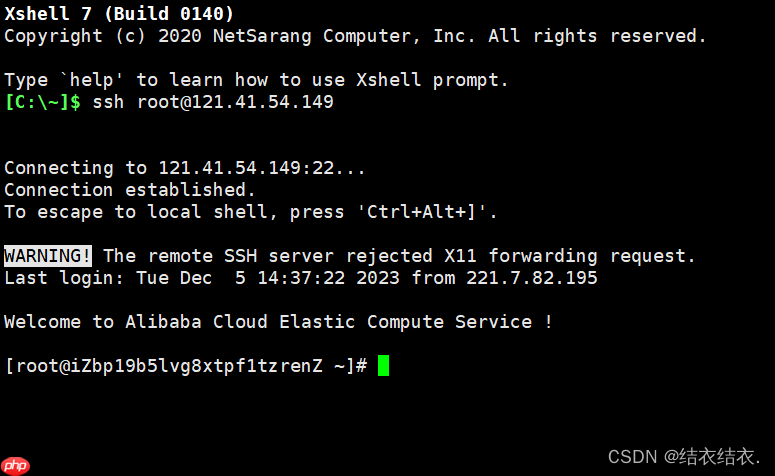
Task: Click the CSDN @结衣结衣 watermark text
Action: [x=684, y=457]
